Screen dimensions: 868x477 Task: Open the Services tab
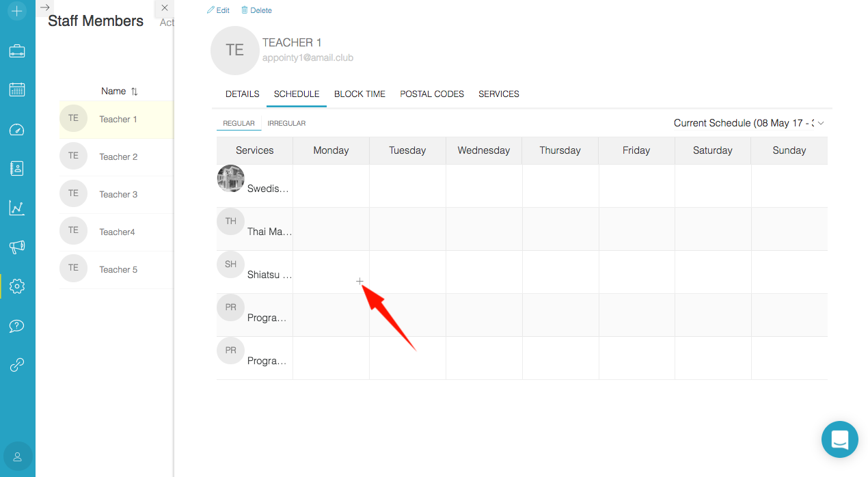point(499,94)
